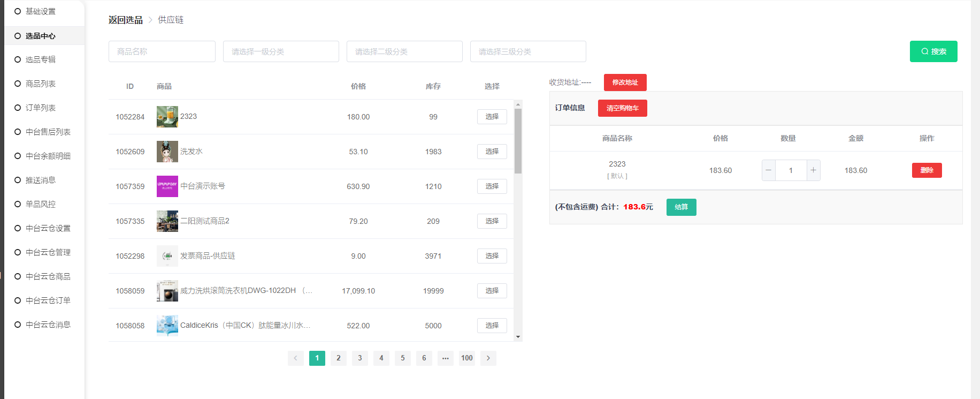Click the 17,099.10 price cell
The width and height of the screenshot is (980, 399).
coord(358,291)
